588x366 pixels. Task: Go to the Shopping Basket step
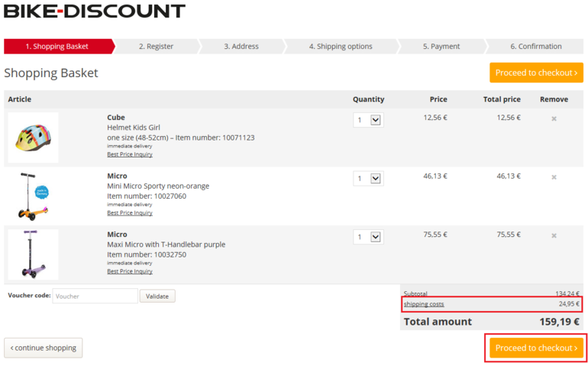[58, 46]
